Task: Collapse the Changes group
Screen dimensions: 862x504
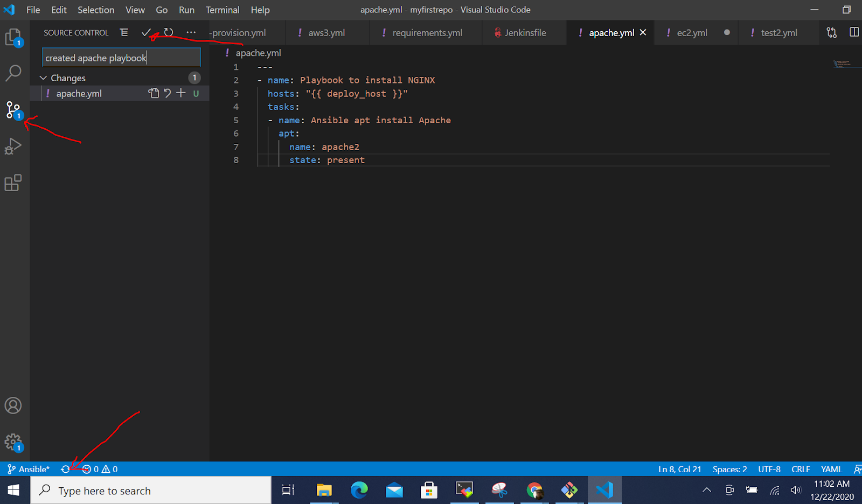Action: tap(44, 78)
